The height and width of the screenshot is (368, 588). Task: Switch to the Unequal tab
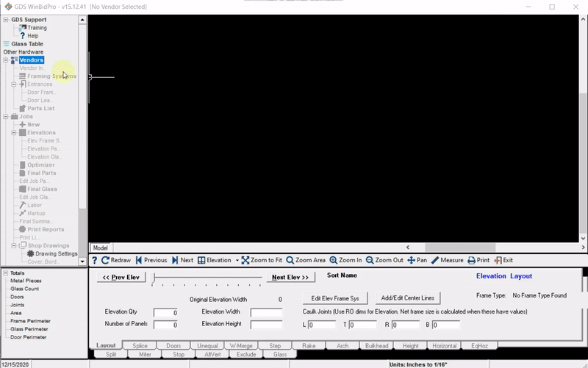tap(207, 345)
